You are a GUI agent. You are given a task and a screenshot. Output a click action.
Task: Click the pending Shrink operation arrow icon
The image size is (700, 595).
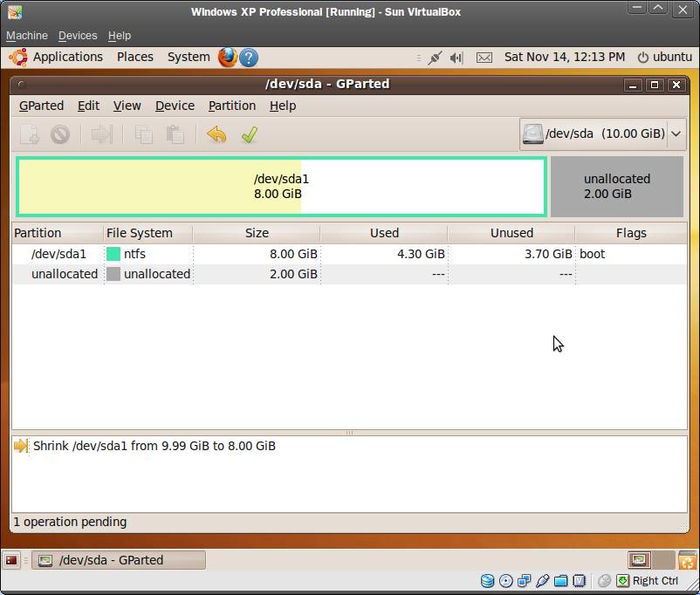tap(21, 446)
